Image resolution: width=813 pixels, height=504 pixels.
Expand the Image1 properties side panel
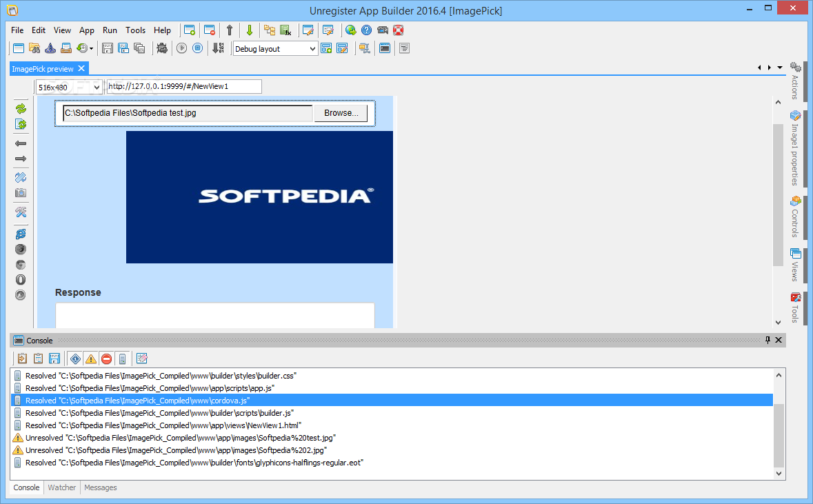[x=795, y=148]
